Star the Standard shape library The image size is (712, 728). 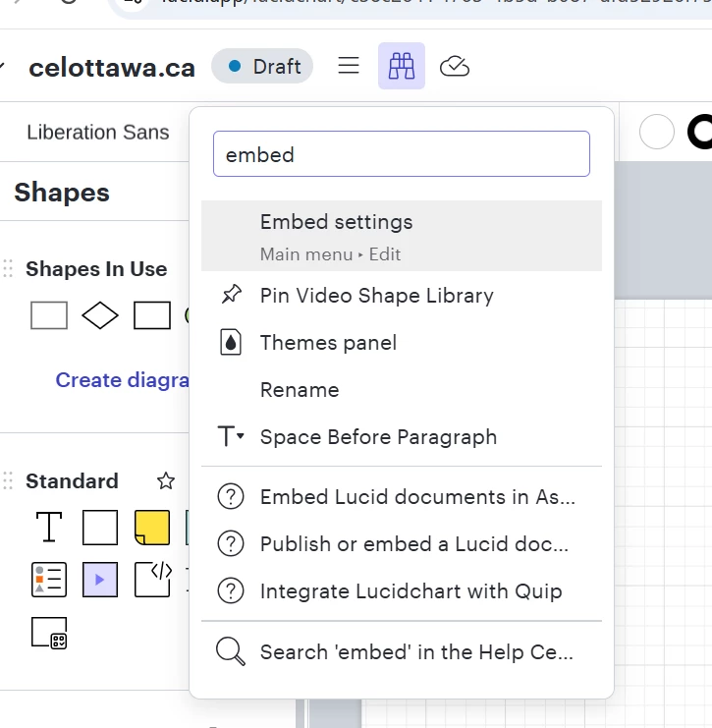point(166,481)
